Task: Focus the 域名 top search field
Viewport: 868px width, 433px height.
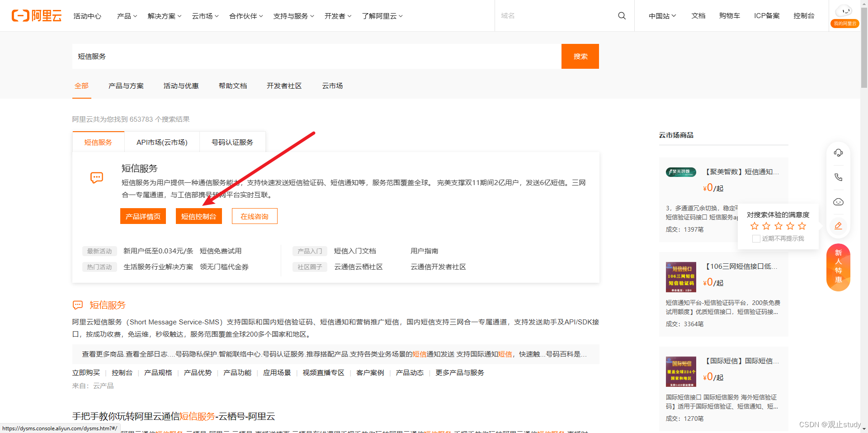Action: (556, 16)
